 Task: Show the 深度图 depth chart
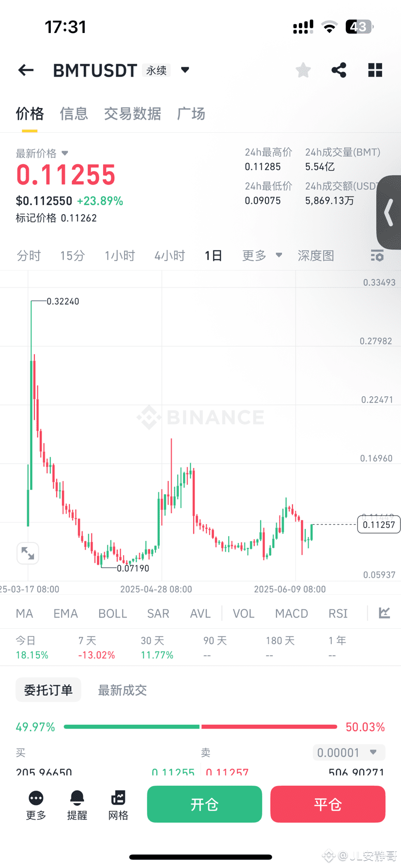[316, 255]
